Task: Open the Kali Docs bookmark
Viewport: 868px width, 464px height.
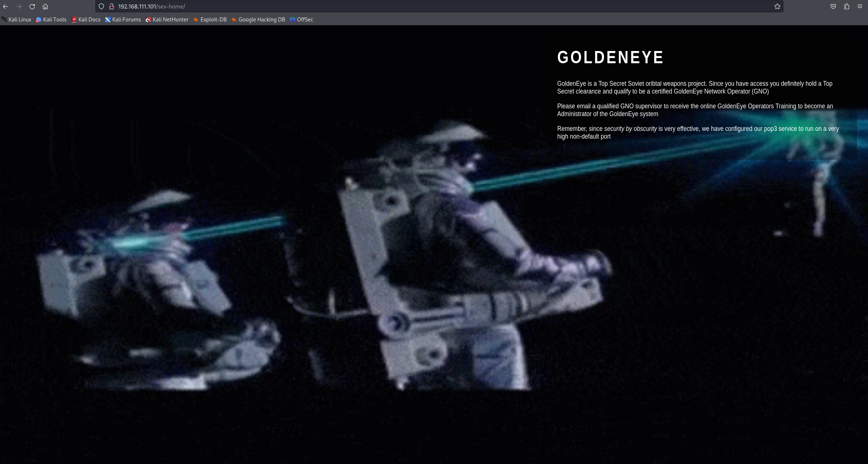Action: [x=86, y=20]
